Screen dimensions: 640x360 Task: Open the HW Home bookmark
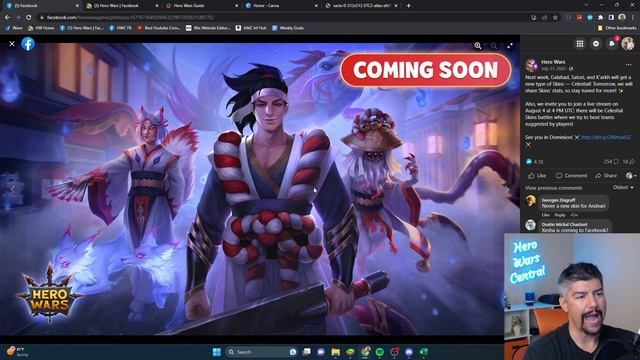[x=41, y=28]
